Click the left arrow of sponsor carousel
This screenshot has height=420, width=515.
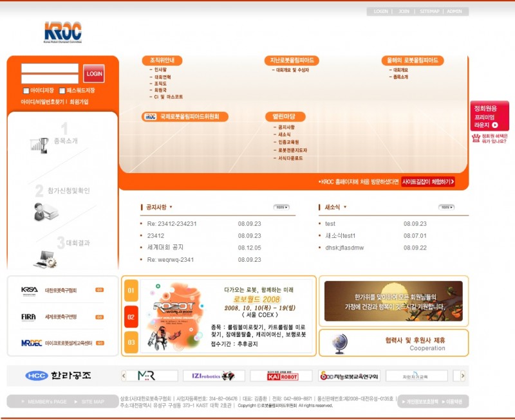[124, 376]
